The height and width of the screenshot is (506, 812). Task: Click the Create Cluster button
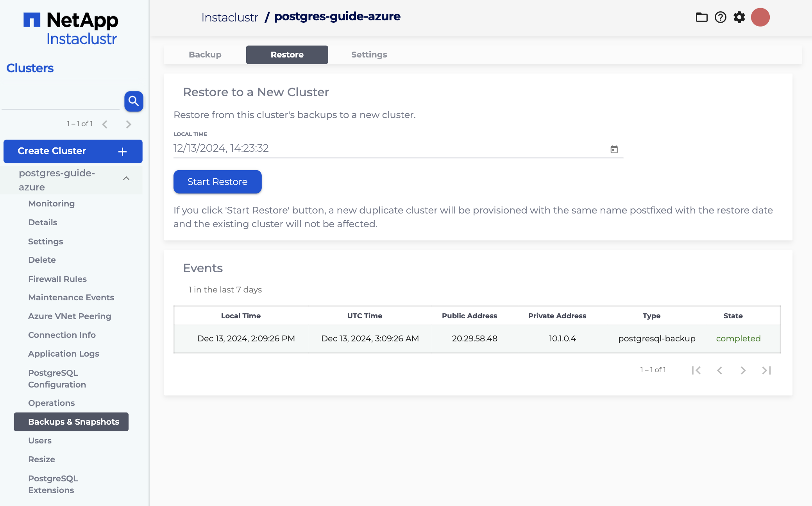[73, 151]
